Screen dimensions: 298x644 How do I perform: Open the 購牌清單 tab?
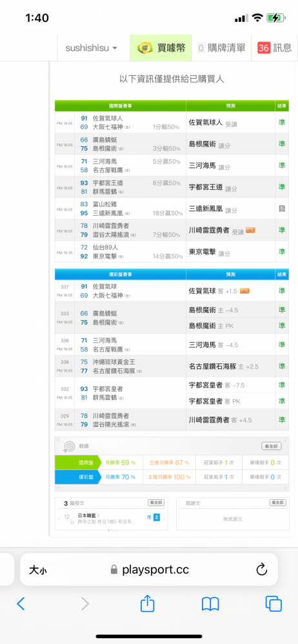pos(222,48)
